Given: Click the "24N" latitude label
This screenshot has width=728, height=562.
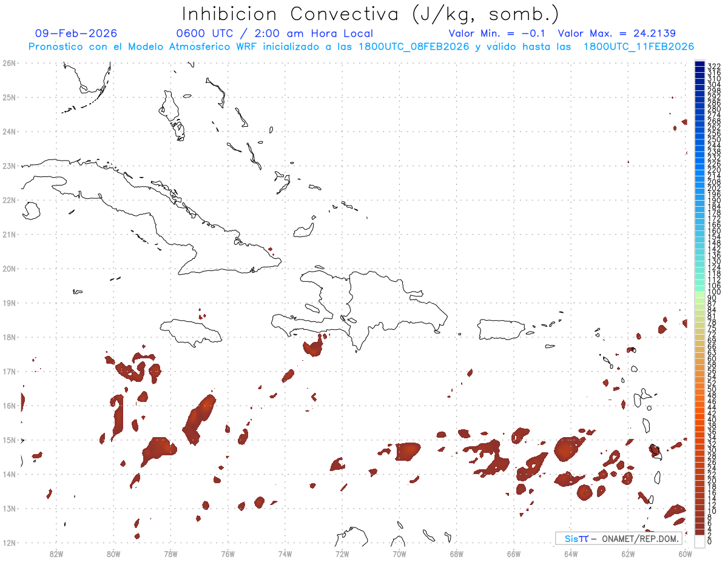Looking at the screenshot, I should click(x=9, y=132).
